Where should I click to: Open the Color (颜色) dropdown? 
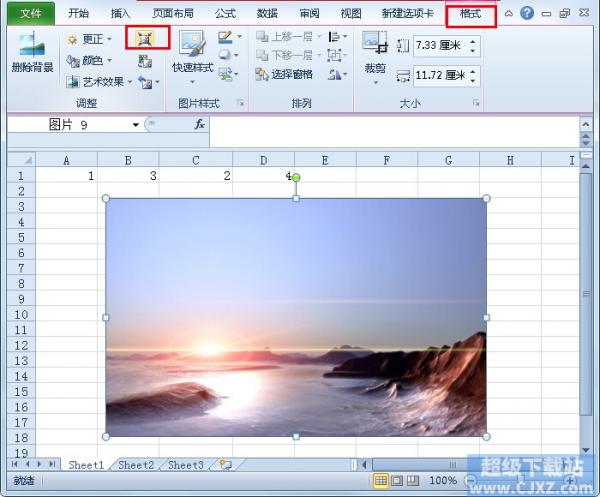point(89,60)
